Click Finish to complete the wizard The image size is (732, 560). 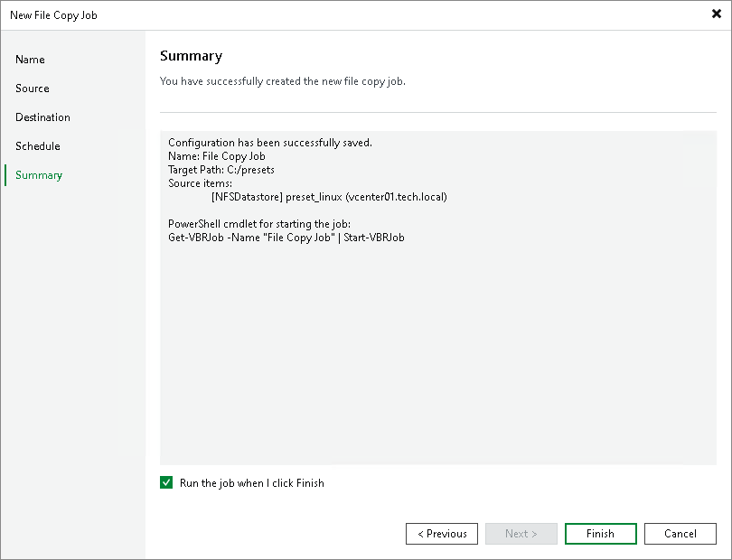(600, 534)
